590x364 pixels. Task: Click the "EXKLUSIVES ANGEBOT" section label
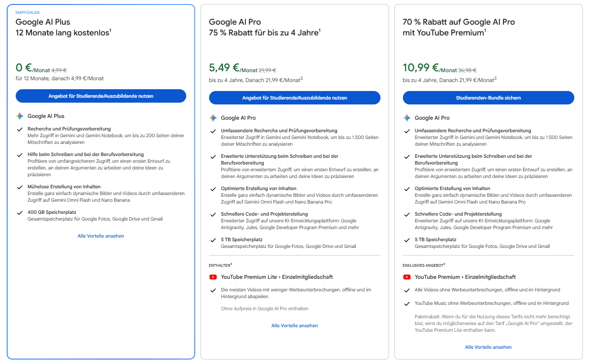click(x=424, y=265)
